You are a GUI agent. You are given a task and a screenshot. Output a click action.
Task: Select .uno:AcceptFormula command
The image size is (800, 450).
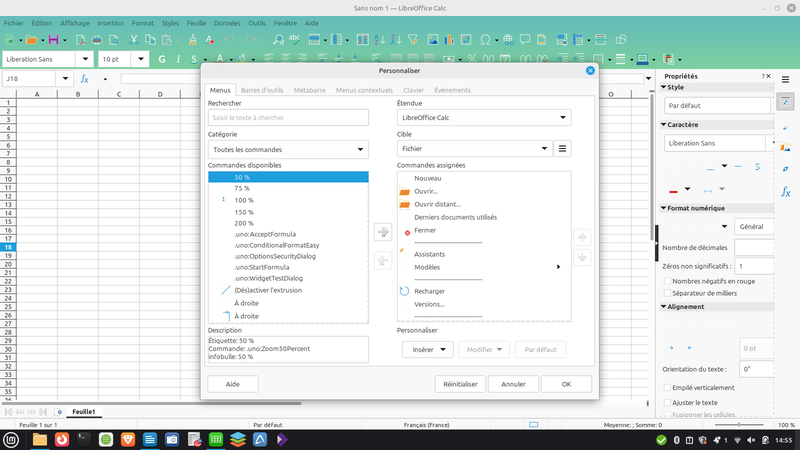point(288,234)
